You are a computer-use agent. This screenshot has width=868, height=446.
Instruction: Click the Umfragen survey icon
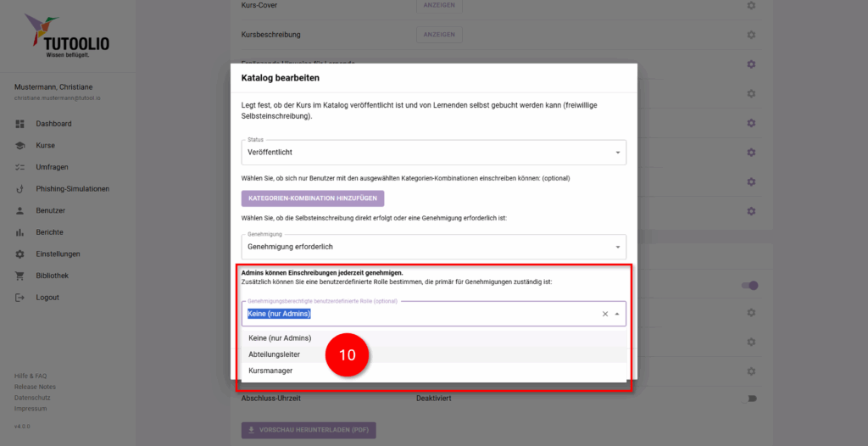(x=19, y=167)
